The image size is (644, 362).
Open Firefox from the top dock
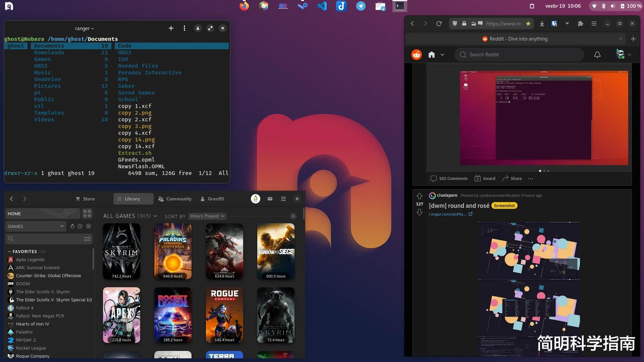[x=244, y=6]
